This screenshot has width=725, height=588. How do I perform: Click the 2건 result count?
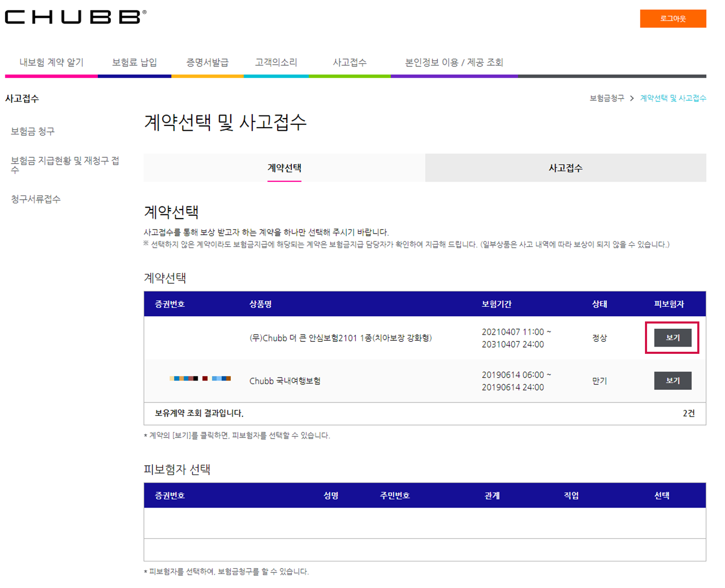click(x=688, y=413)
